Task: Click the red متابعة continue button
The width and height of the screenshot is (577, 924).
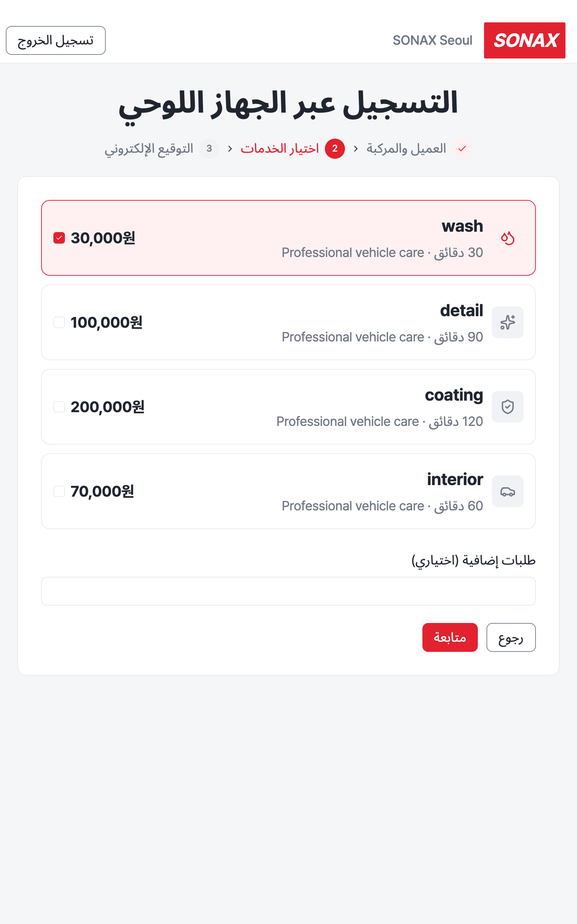Action: (x=450, y=637)
